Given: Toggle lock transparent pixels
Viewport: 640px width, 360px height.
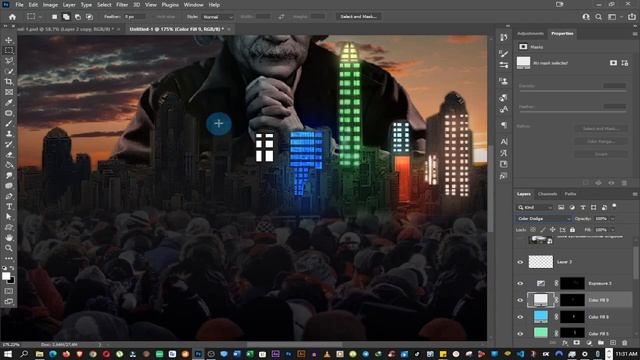Looking at the screenshot, I should (533, 230).
